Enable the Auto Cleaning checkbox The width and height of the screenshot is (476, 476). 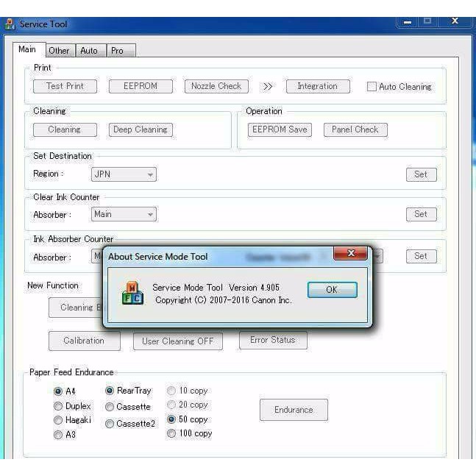point(372,87)
